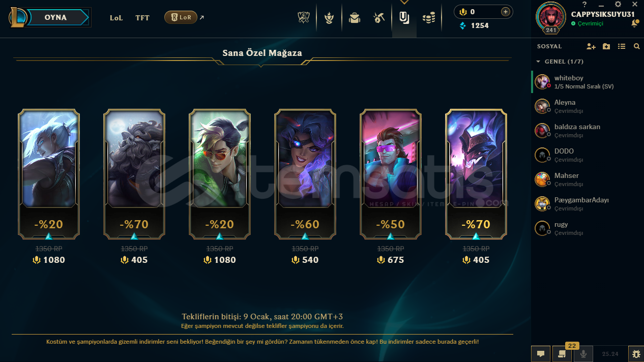Switch to the LoL tab

coord(116,18)
